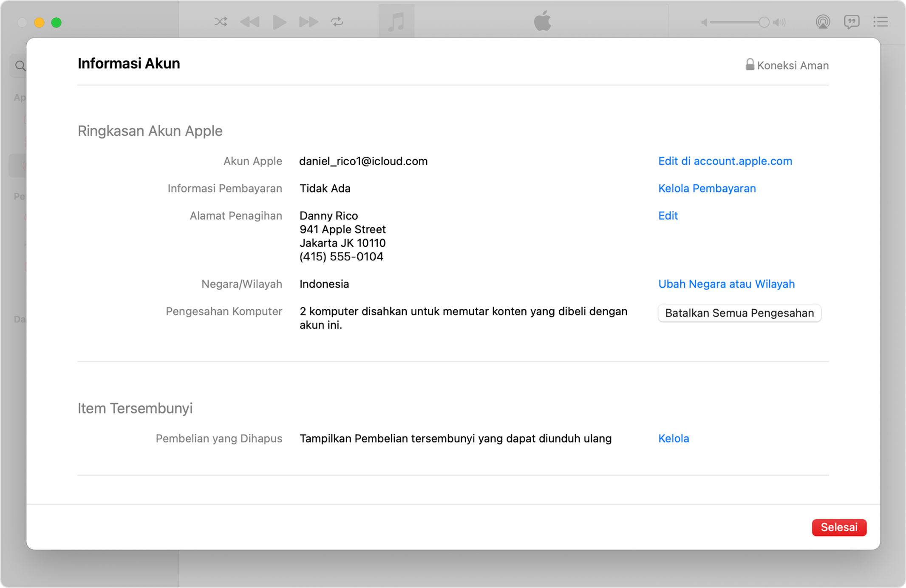Adjust the volume slider knob
The width and height of the screenshot is (906, 588).
(x=764, y=22)
